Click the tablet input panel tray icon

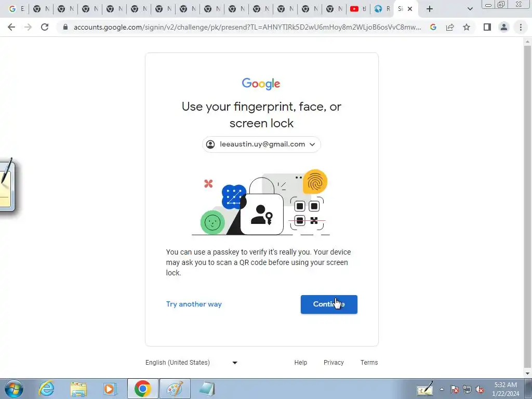coord(425,389)
